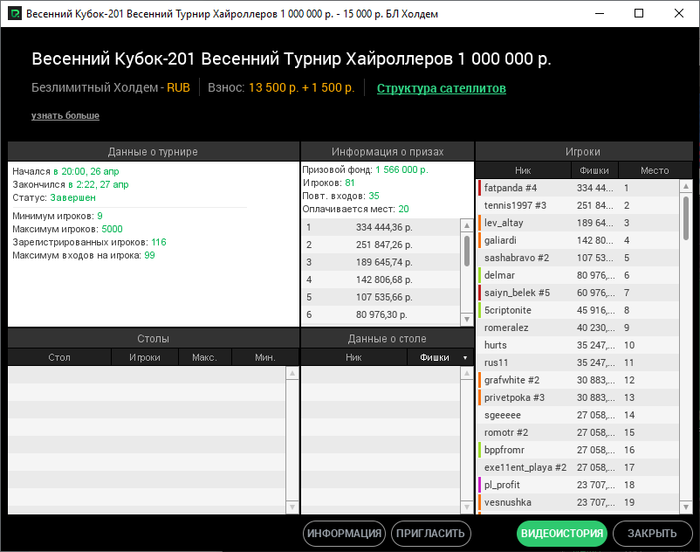Click prize row 80 976,30 р.
This screenshot has height=552, width=700.
coord(381,314)
